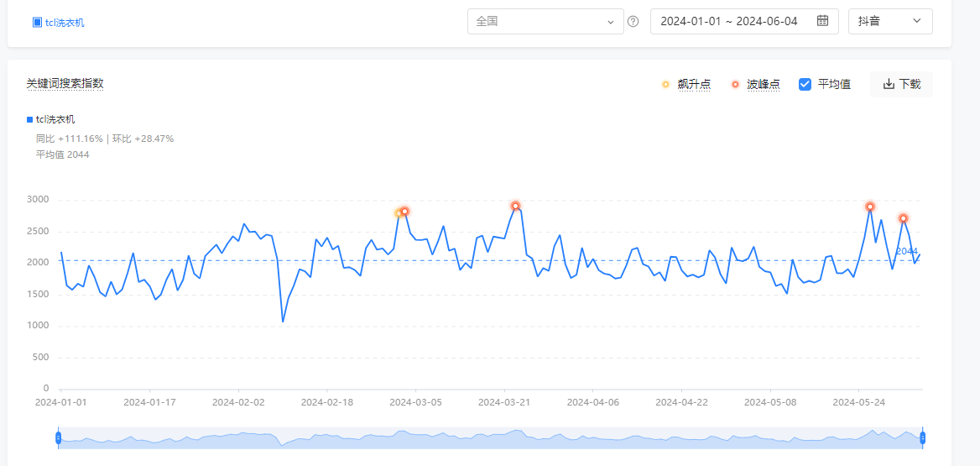Click the peak point near 2024-03-21

click(x=516, y=206)
